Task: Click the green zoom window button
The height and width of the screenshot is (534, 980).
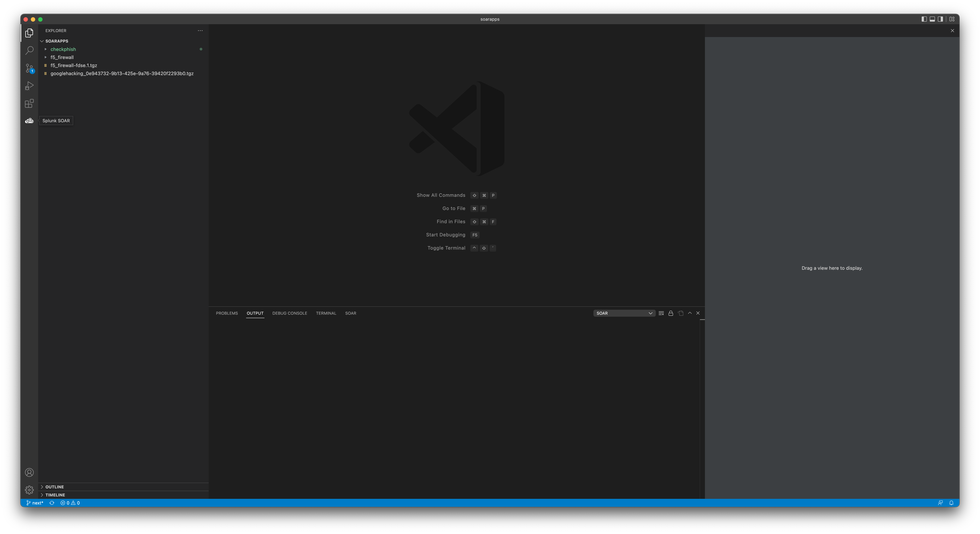Action: pos(40,19)
